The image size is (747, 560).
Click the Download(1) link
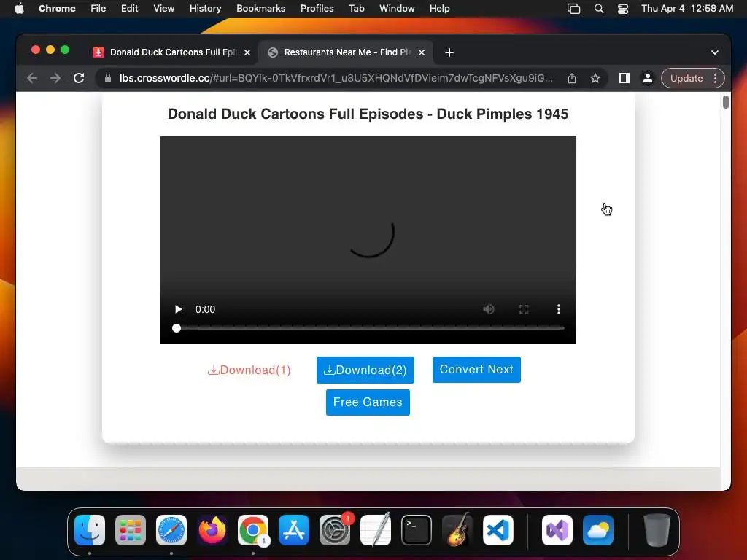tap(249, 370)
